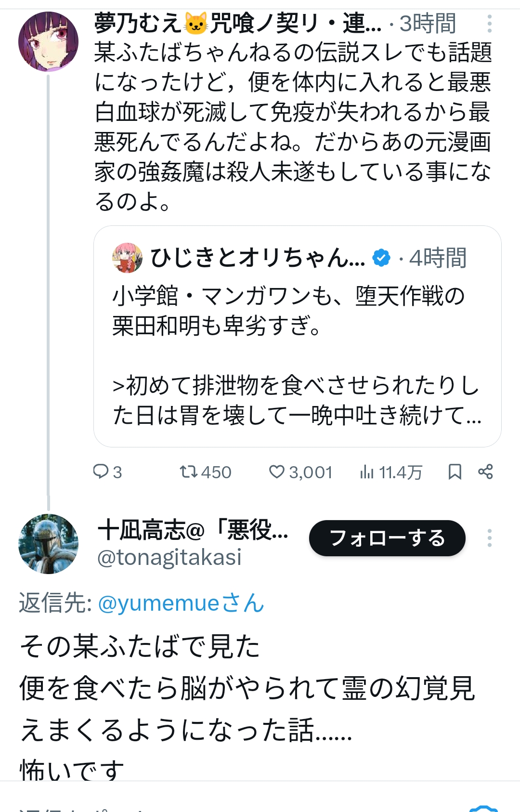520x812 pixels.
Task: Open the quoted tweet about 小学館・マンガワン
Action: (x=297, y=356)
